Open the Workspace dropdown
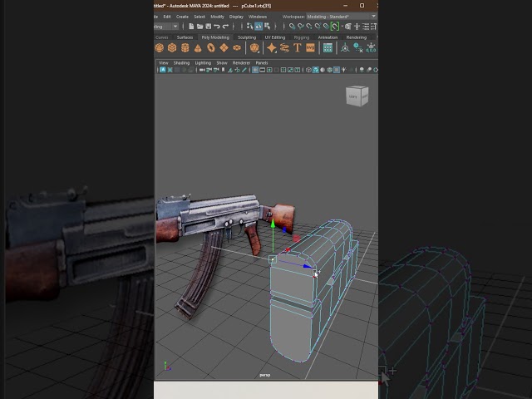 click(x=342, y=17)
